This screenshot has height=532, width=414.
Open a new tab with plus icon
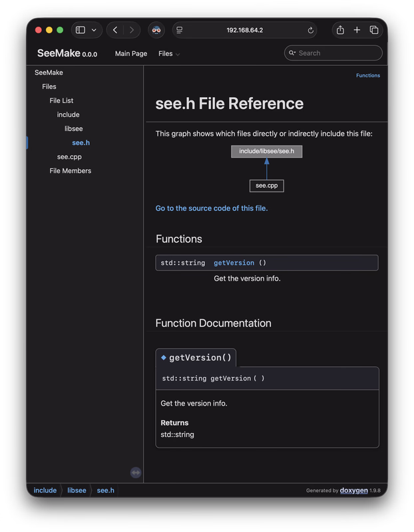357,30
